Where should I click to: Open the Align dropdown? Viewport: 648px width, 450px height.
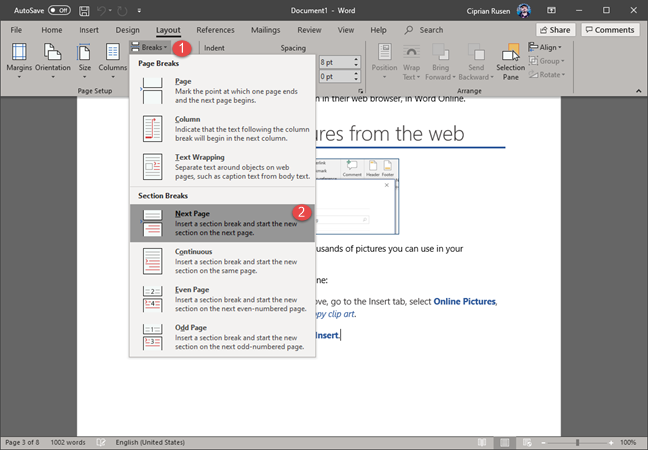pos(546,47)
